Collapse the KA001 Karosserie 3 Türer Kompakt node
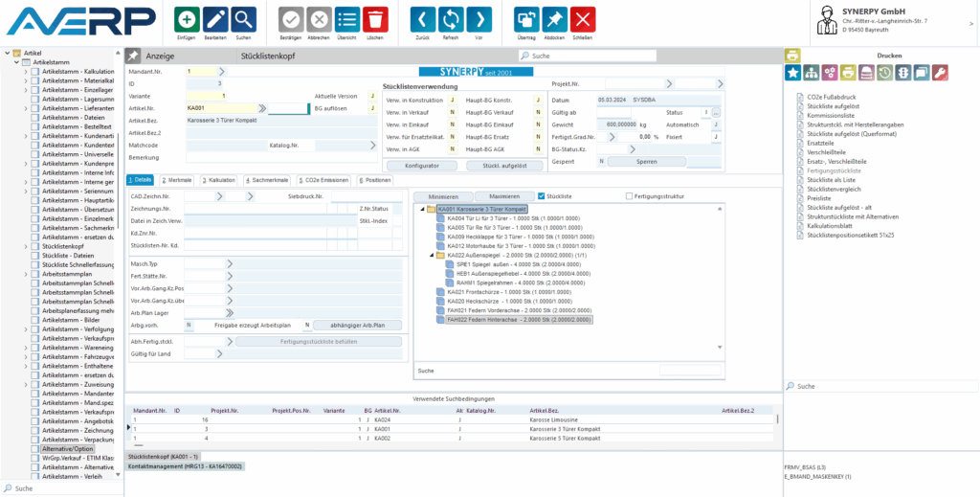980x497 pixels. (421, 209)
